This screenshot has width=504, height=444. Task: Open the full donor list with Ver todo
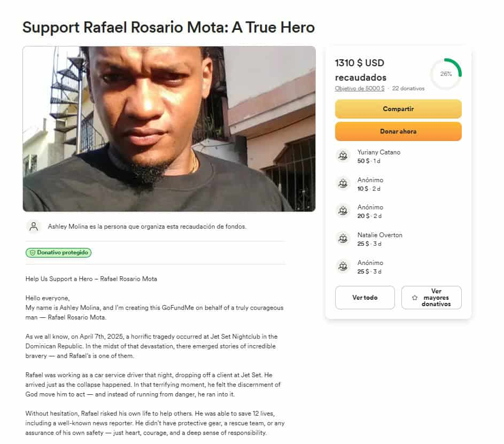tap(365, 298)
